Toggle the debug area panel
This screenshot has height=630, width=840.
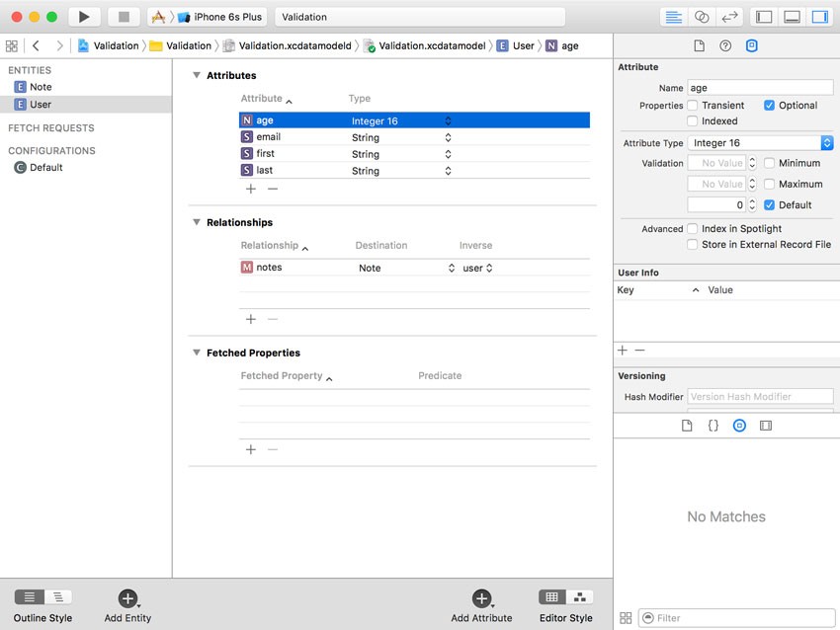(x=792, y=17)
